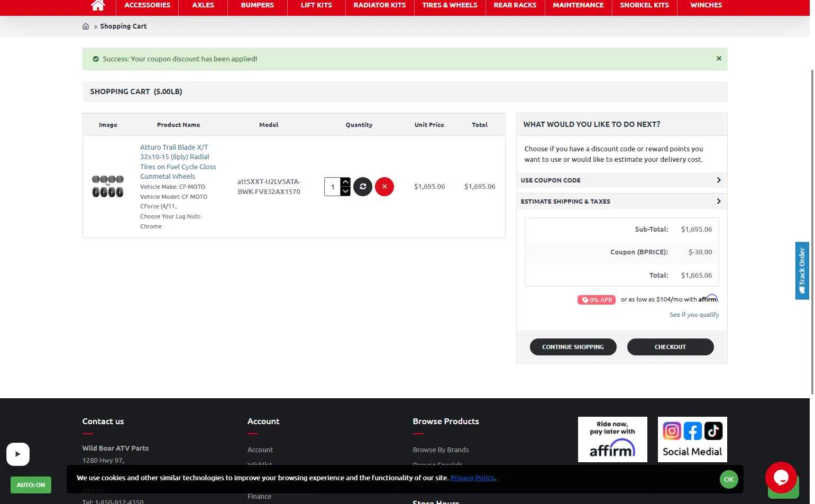Click the play button widget
The height and width of the screenshot is (504, 815).
18,454
